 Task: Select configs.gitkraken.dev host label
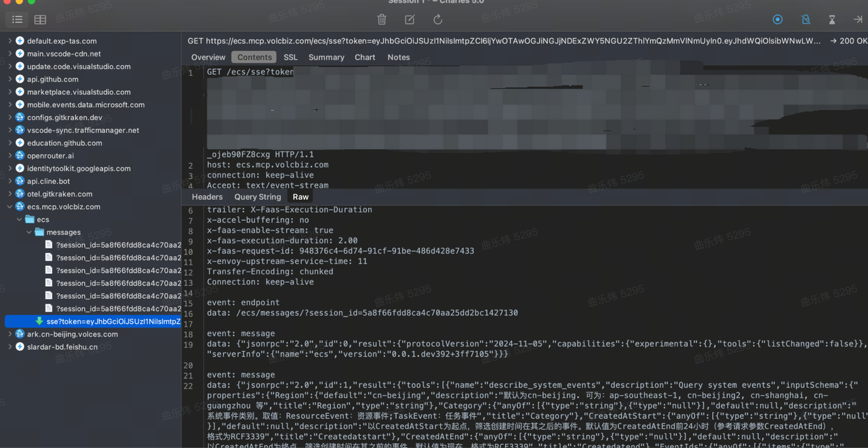(x=64, y=117)
